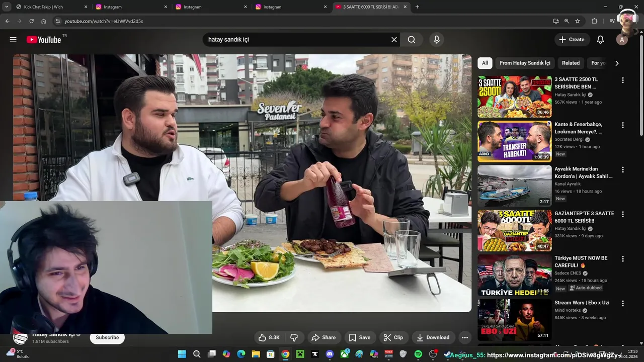Dislike the video with thumbs-down button
The width and height of the screenshot is (644, 362).
(x=294, y=337)
